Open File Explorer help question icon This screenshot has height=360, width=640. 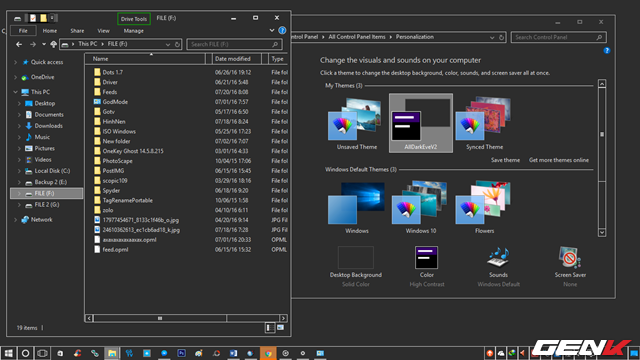[x=282, y=31]
